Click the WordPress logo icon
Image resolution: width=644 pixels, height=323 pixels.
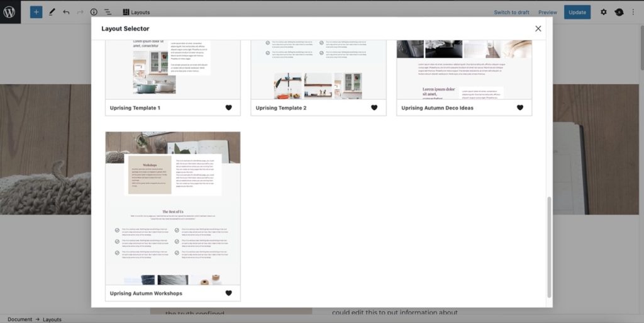pos(9,12)
